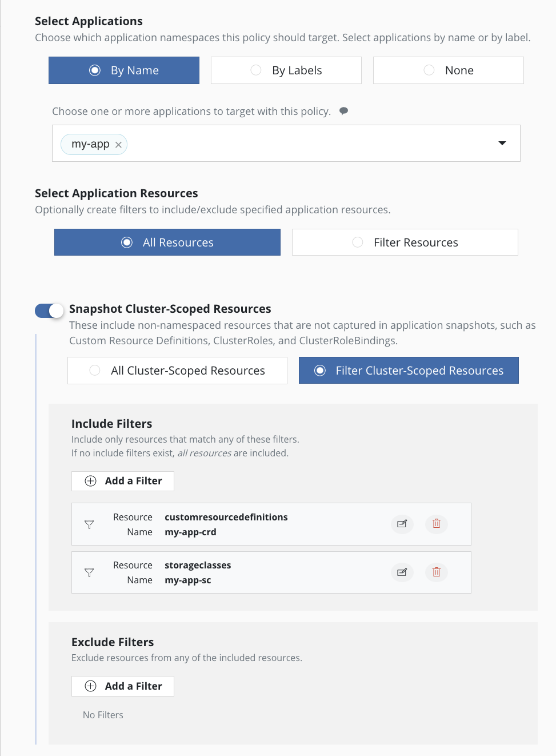Click Add a Filter under Include Filters
The width and height of the screenshot is (556, 756).
coord(122,481)
